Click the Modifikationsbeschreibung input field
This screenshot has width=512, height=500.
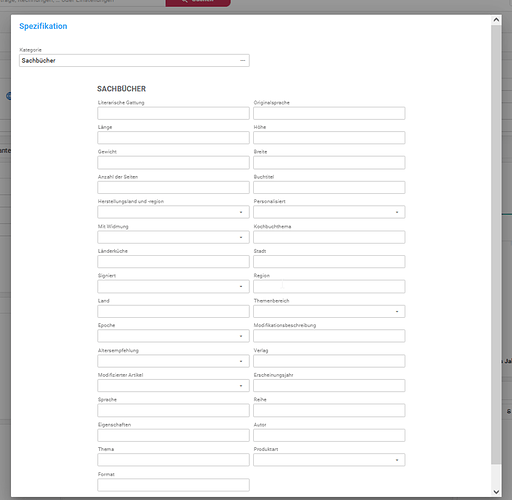pyautogui.click(x=329, y=336)
